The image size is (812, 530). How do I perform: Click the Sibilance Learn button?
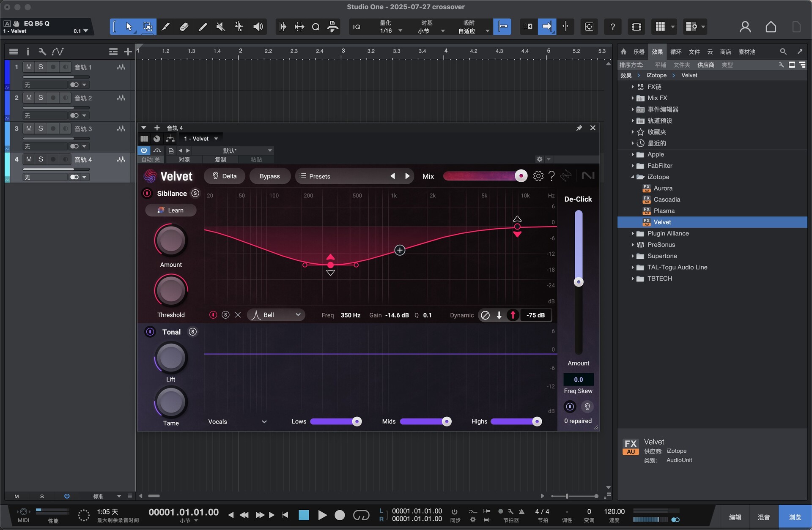[x=171, y=210]
